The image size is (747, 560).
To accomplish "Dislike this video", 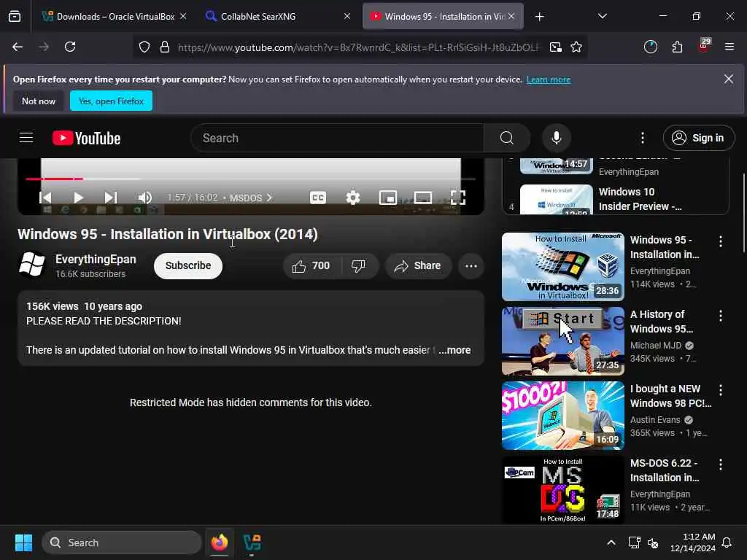I will 359,265.
